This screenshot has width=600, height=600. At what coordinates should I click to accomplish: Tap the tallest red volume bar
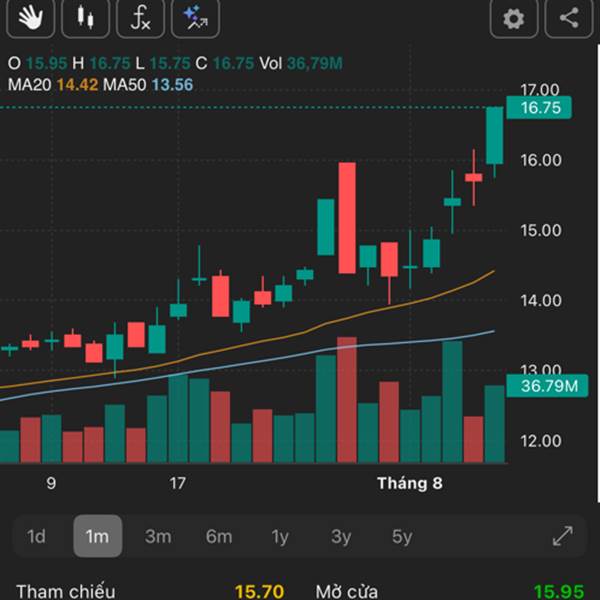(347, 400)
